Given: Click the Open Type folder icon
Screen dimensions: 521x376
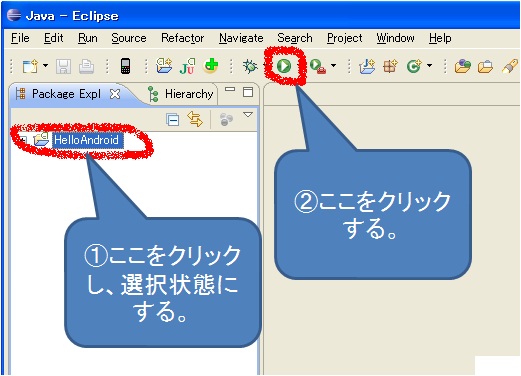Looking at the screenshot, I should point(463,66).
